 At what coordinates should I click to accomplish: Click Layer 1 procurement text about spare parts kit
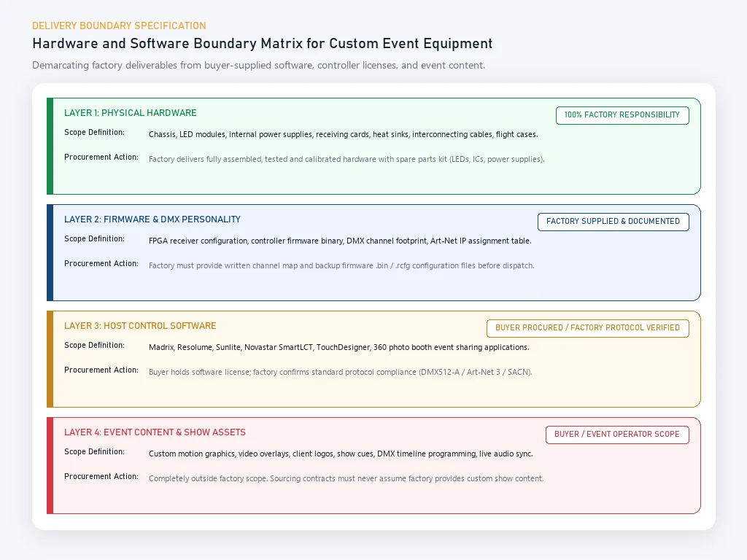[x=347, y=159]
